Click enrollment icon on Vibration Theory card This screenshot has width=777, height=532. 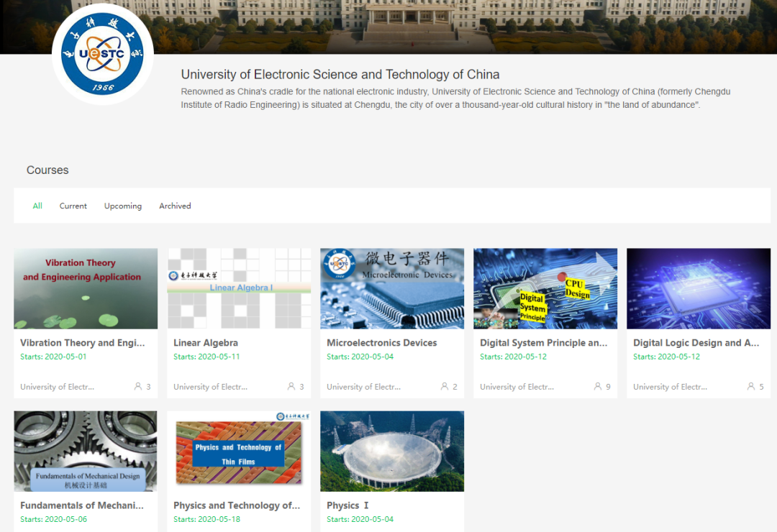click(x=137, y=386)
